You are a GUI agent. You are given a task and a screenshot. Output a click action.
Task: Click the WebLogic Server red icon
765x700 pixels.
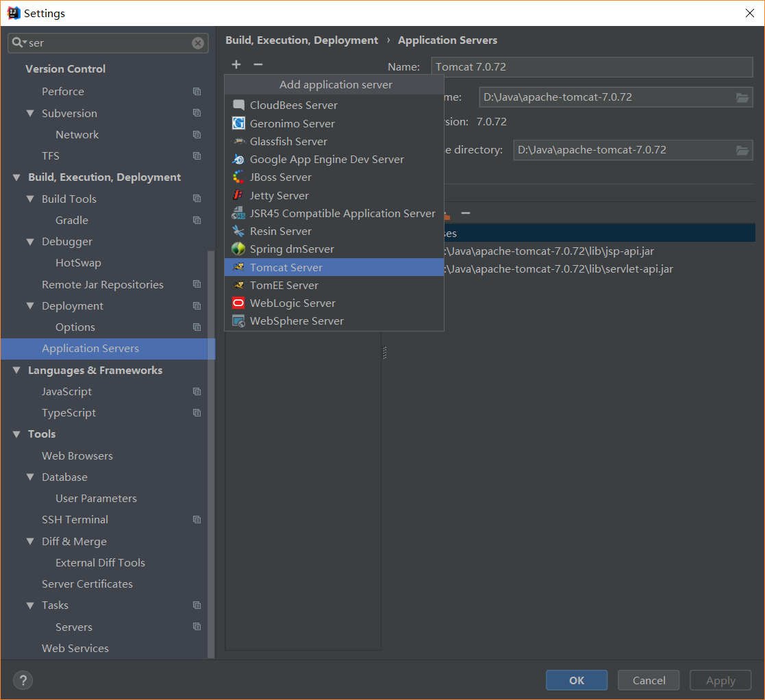coord(238,303)
